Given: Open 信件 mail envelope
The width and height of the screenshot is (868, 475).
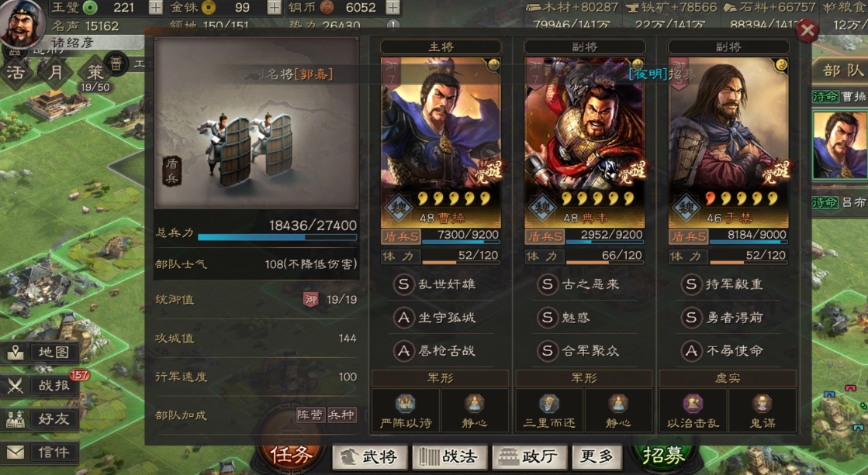Looking at the screenshot, I should (x=40, y=453).
